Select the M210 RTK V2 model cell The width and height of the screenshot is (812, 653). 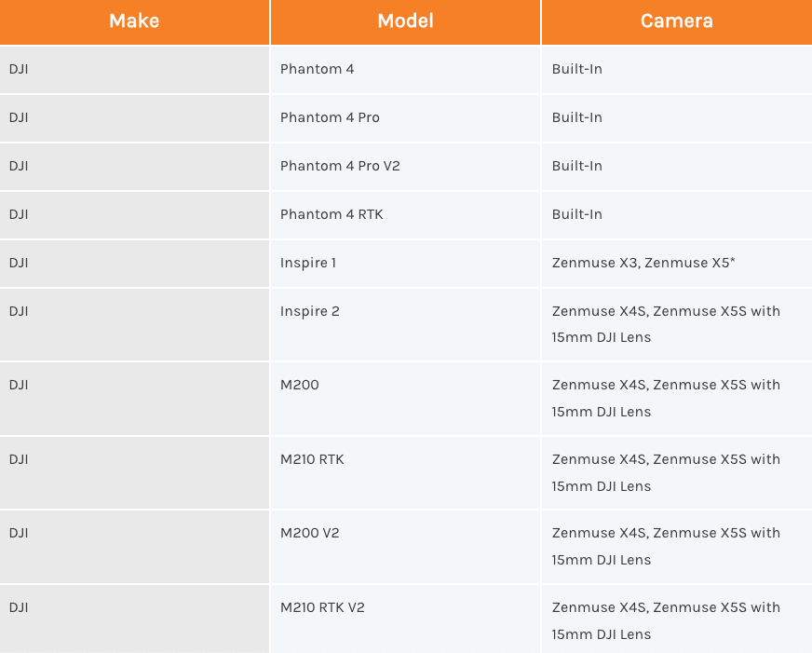coord(405,619)
